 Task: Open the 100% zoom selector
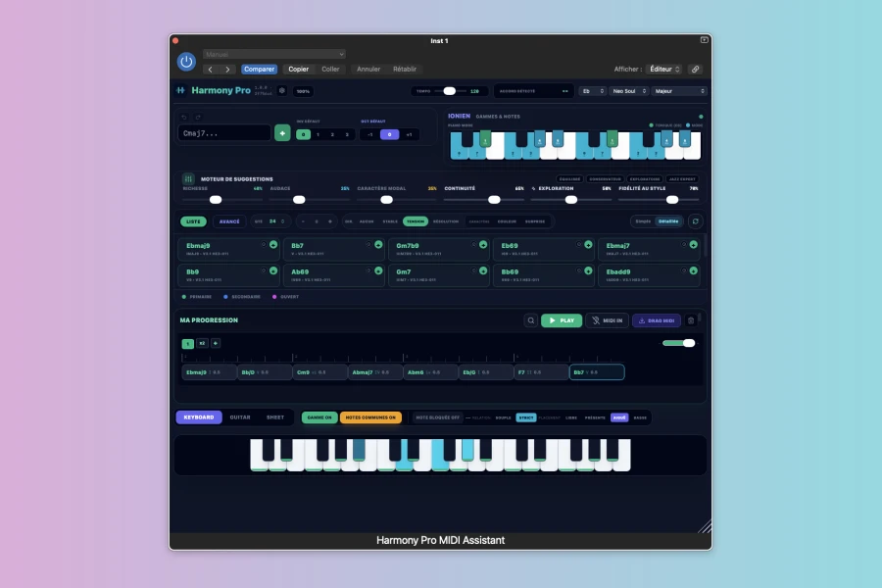(303, 91)
